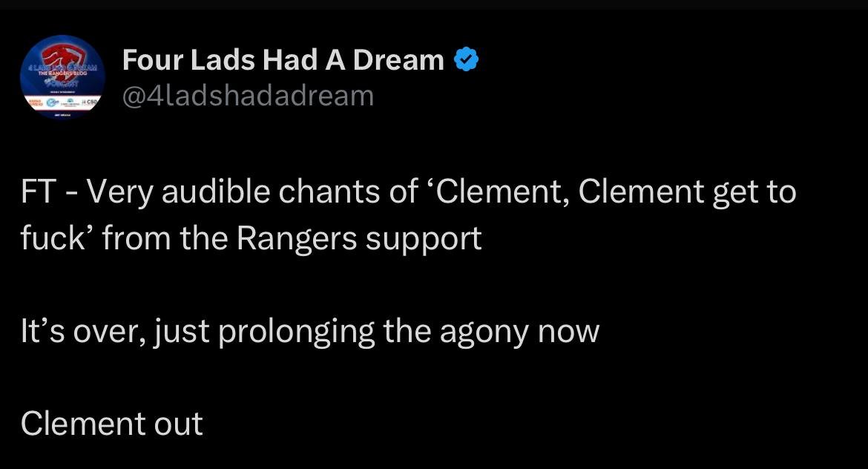Click 'from the' in the tweet's second line
Image resolution: width=868 pixels, height=469 pixels.
[x=157, y=239]
